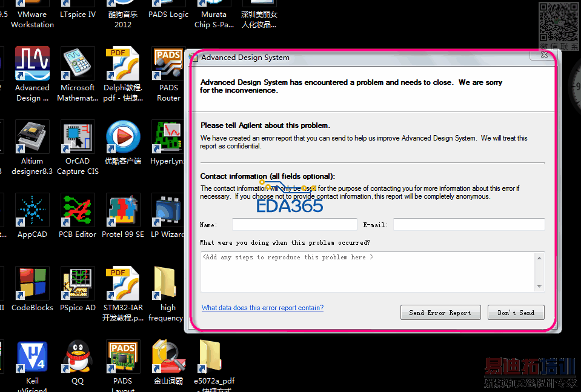Open the What data does this error report contain link
Screen dimensions: 581x392
click(262, 308)
